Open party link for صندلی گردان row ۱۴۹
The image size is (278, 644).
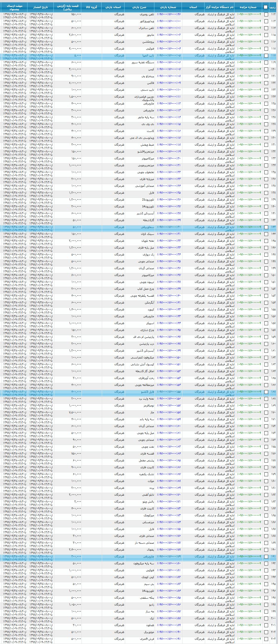click(169, 268)
